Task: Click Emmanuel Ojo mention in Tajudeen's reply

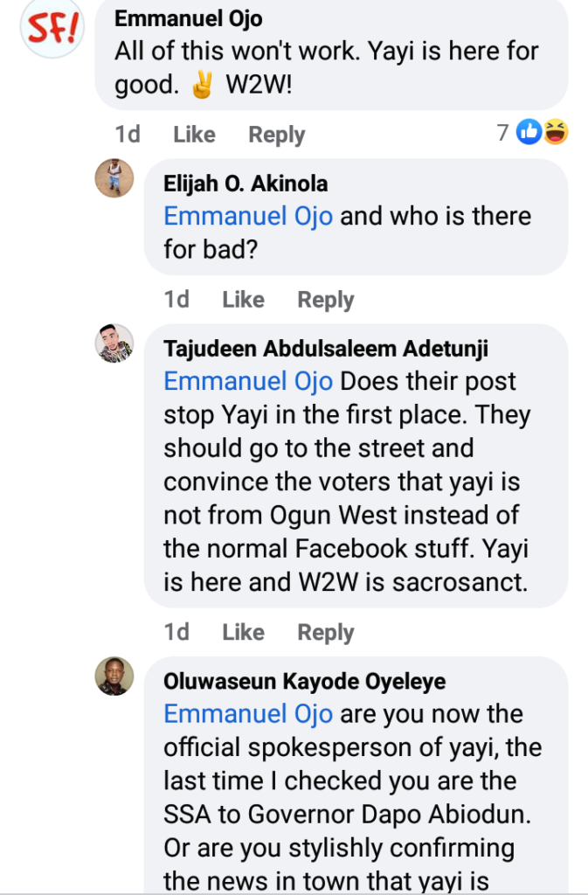Action: click(x=248, y=382)
